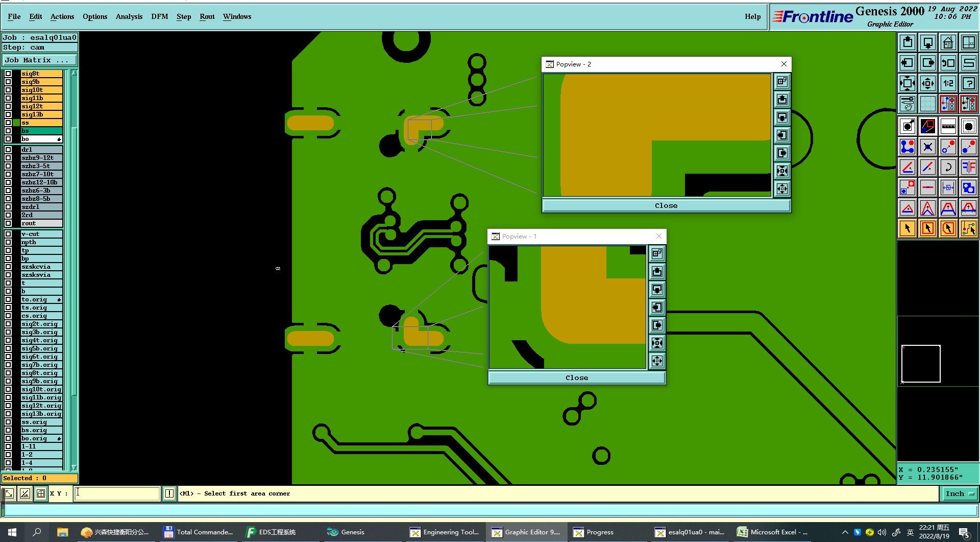Click the pan right icon in Popview - 1

pos(657,325)
